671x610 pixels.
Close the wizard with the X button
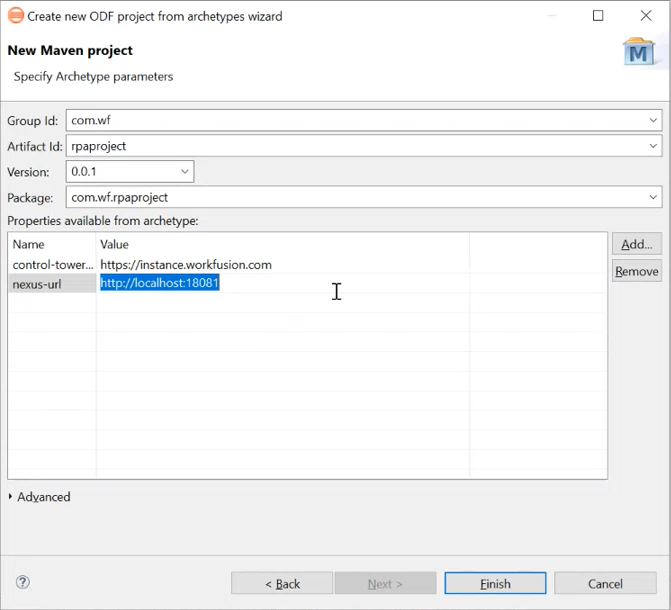coord(646,16)
